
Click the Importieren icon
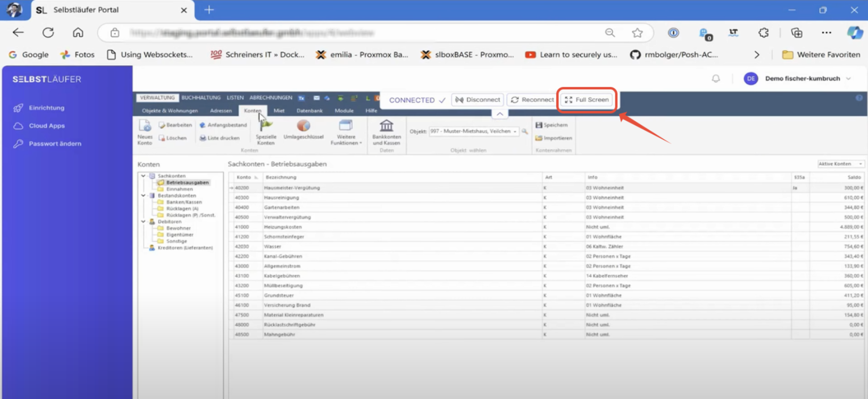point(539,138)
